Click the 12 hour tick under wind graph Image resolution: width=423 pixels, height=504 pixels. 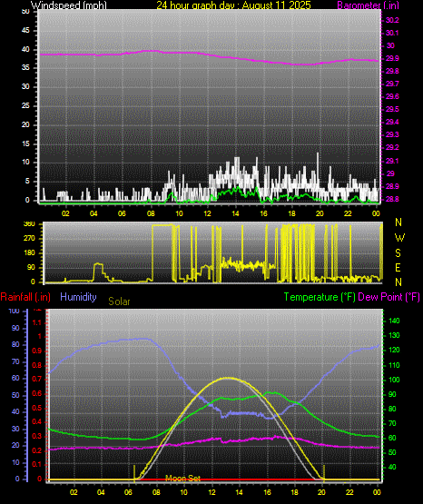207,213
